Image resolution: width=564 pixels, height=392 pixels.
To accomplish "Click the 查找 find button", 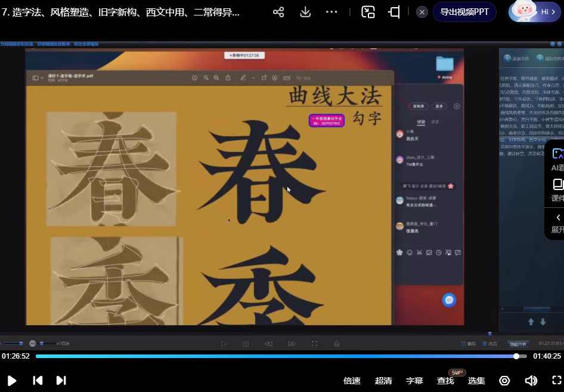I will 445,380.
